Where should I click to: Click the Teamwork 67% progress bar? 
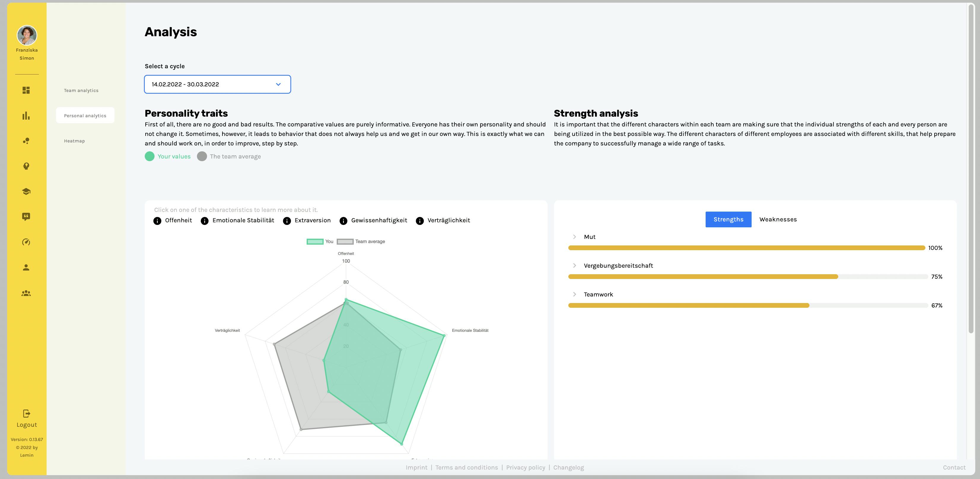pos(747,305)
